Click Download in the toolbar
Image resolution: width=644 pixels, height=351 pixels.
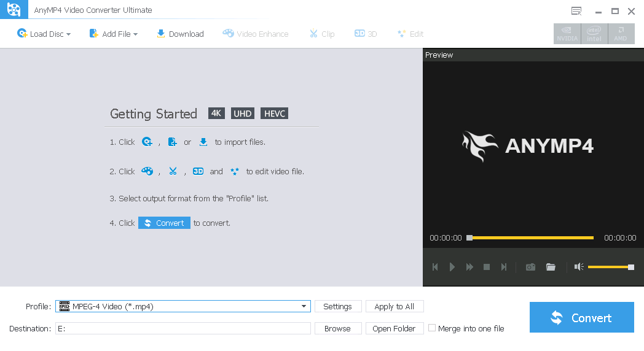[180, 34]
